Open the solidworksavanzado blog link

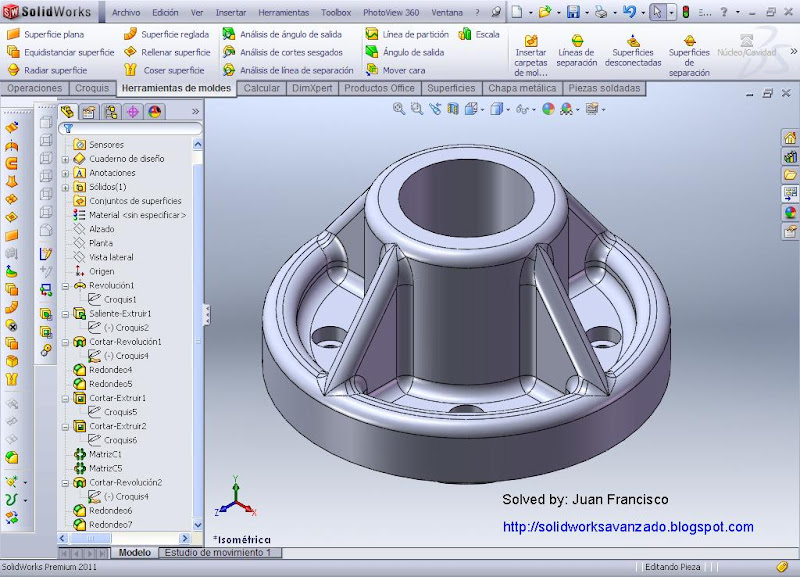(x=627, y=527)
